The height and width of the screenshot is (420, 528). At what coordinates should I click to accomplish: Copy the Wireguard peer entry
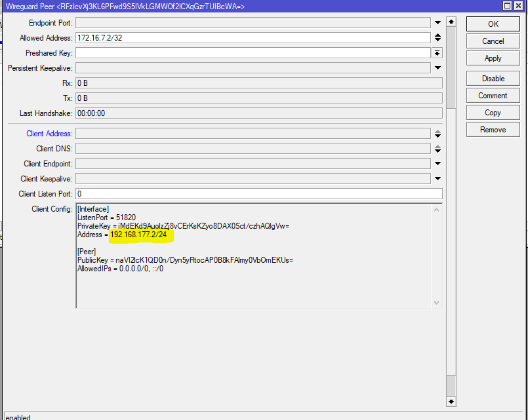coord(493,113)
